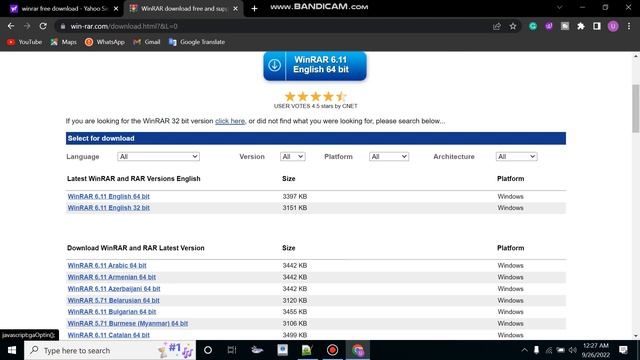The width and height of the screenshot is (640, 360).
Task: Click WinRAR 6.11 Armenian 64 bit link
Action: [111, 277]
